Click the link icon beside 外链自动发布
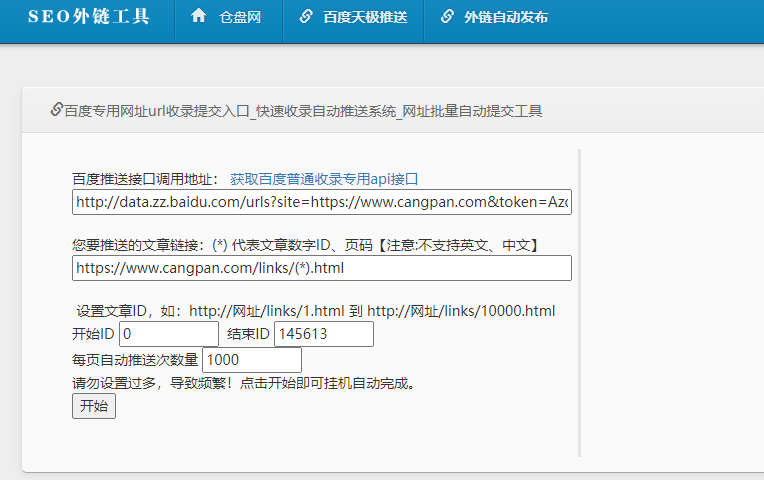Viewport: 764px width, 480px height. click(447, 16)
